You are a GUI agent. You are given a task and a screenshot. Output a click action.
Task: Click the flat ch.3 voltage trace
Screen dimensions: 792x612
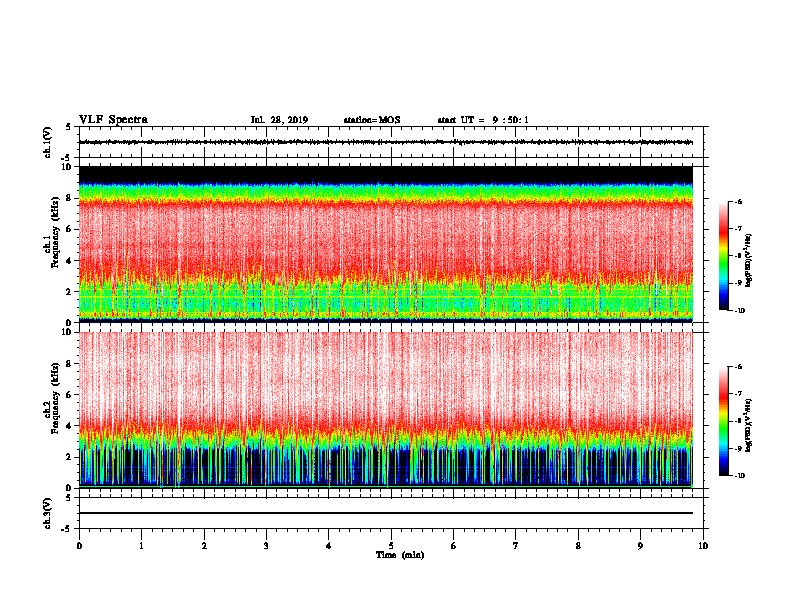click(386, 513)
